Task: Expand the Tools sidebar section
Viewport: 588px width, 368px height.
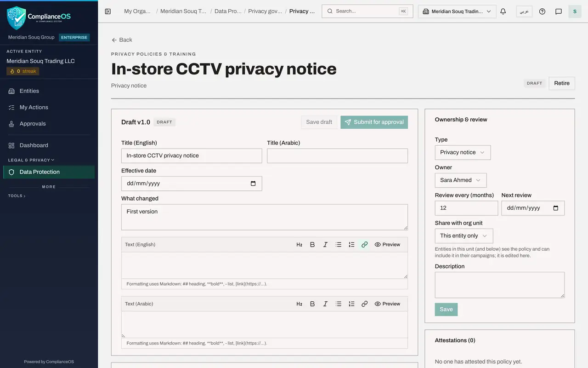Action: tap(17, 196)
